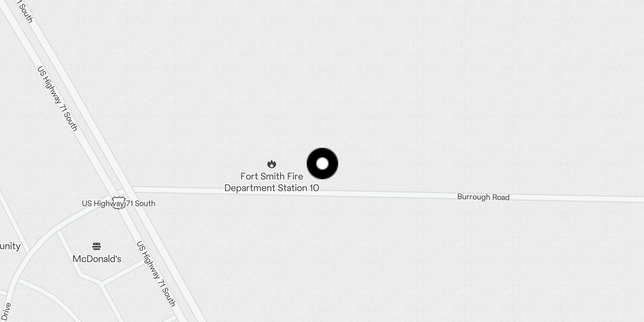Open the Fort Smith Fire Department Station 10 label

[x=272, y=182]
